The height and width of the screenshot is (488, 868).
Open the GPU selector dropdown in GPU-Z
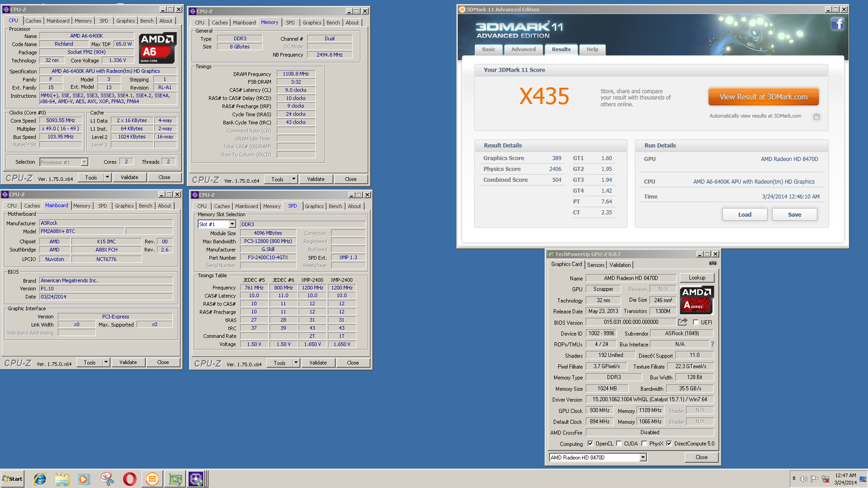pyautogui.click(x=643, y=458)
